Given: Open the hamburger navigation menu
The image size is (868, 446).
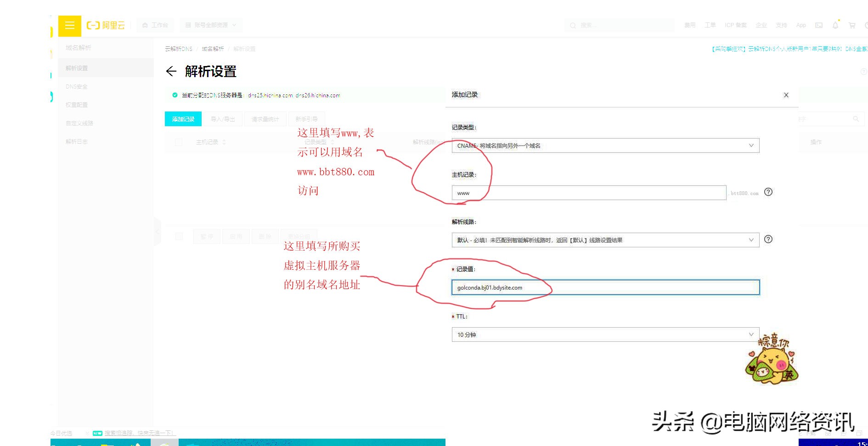Looking at the screenshot, I should click(x=69, y=25).
